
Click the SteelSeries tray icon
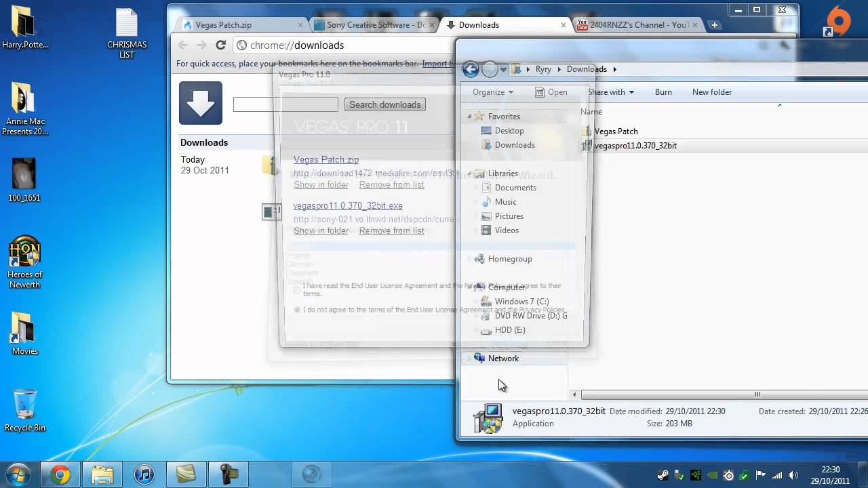coord(728,475)
